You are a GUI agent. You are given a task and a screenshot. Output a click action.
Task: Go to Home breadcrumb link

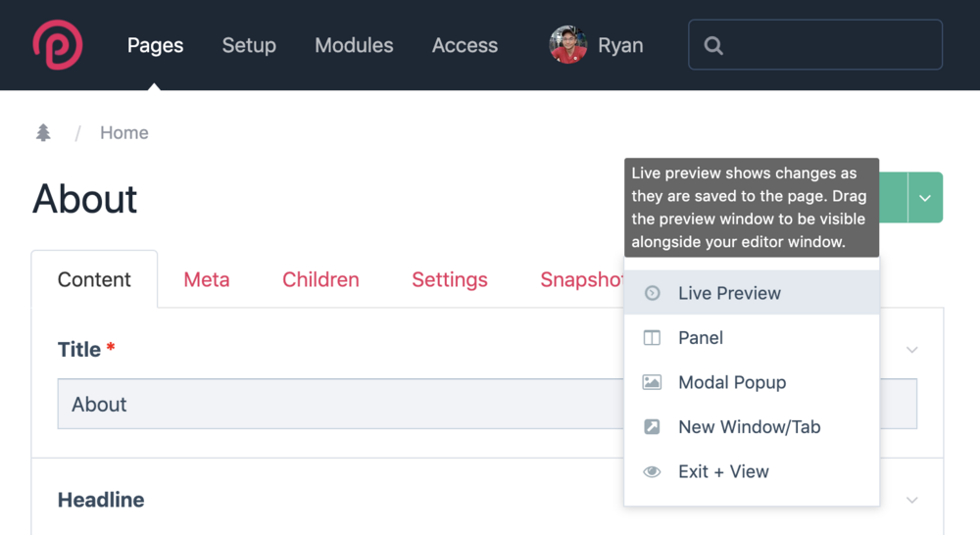(x=124, y=133)
